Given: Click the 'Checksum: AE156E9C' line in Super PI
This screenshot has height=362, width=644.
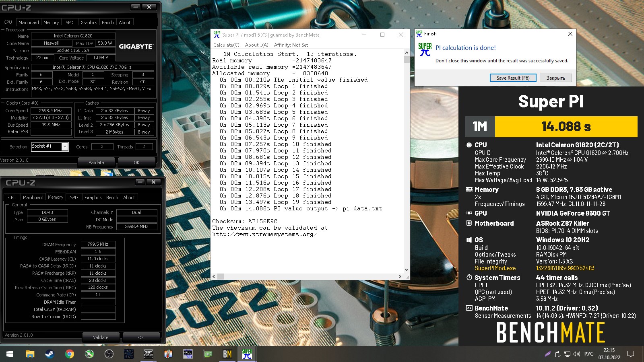Looking at the screenshot, I should (x=245, y=221).
